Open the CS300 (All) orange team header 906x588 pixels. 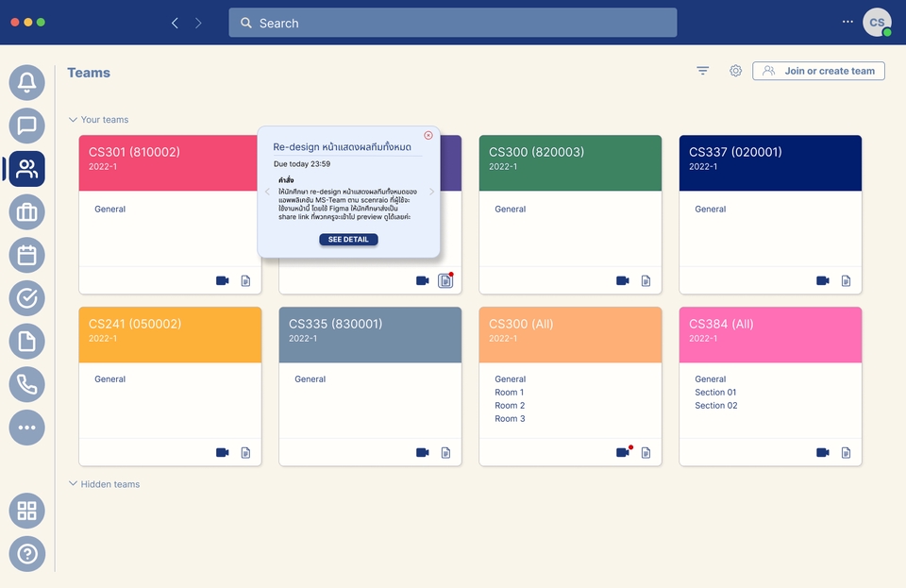570,334
